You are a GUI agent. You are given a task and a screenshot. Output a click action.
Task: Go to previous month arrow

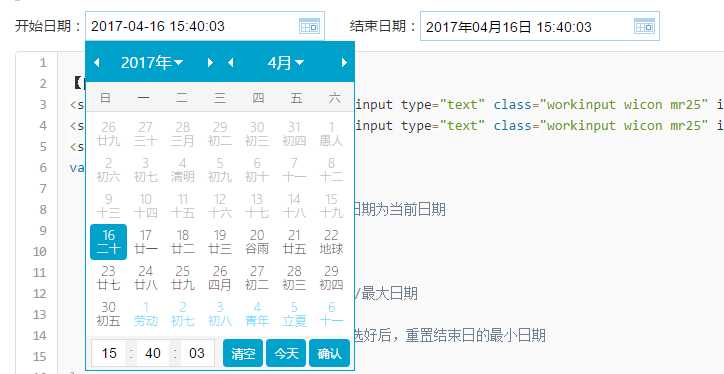[x=230, y=62]
